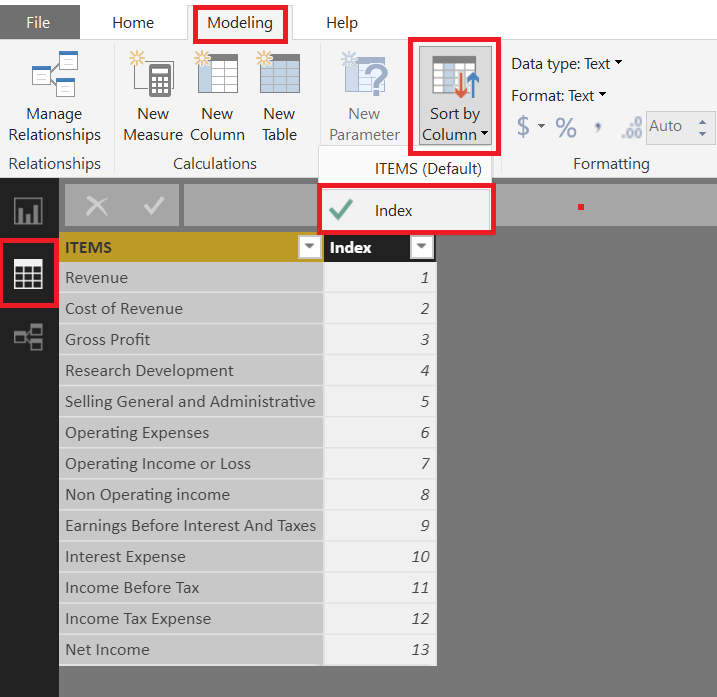Add a New Column
The height and width of the screenshot is (697, 717).
click(x=217, y=97)
